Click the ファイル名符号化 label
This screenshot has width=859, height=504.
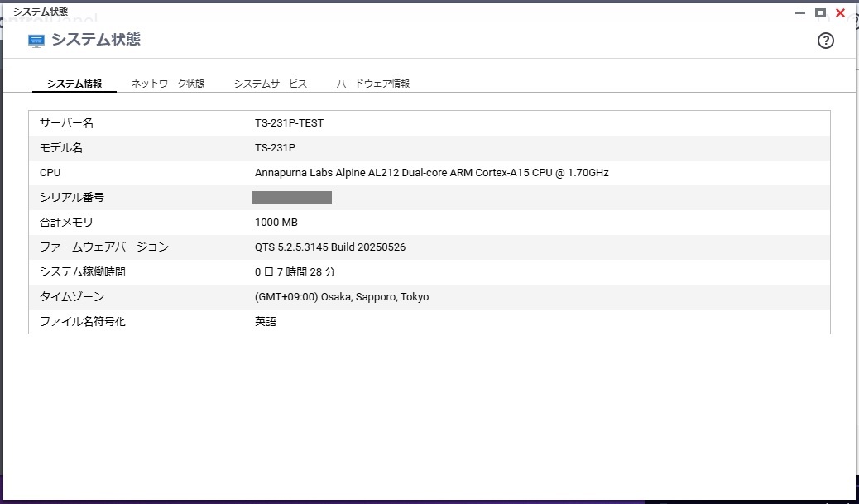tap(83, 322)
